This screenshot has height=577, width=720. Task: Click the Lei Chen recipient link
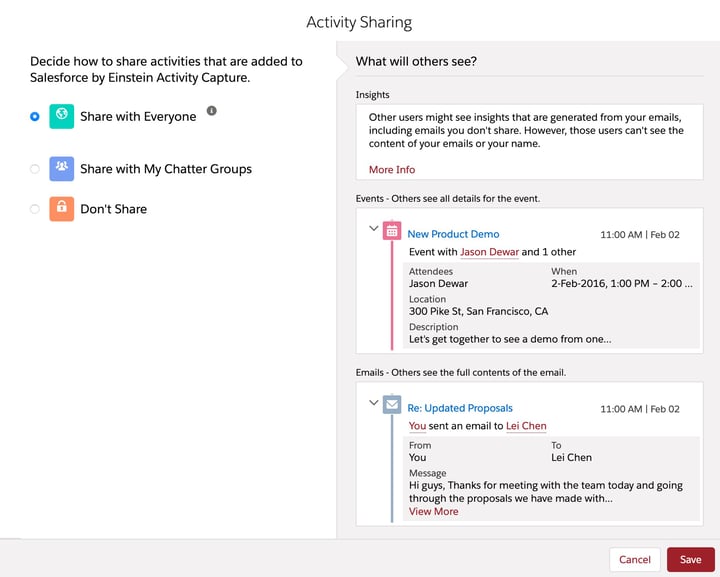[526, 426]
